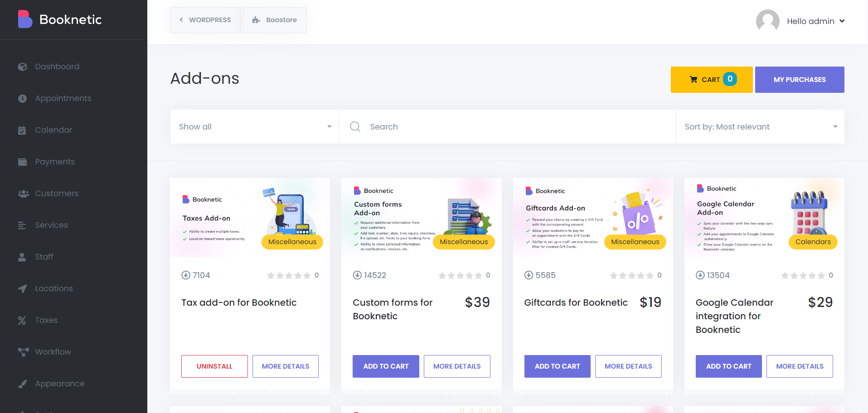
Task: Select the Appointments clock icon in sidebar
Action: [x=22, y=98]
